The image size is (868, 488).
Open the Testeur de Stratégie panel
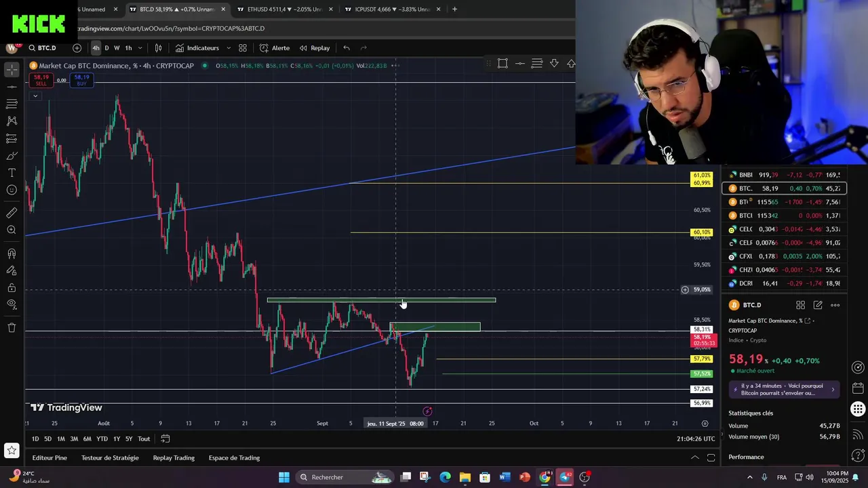(110, 458)
